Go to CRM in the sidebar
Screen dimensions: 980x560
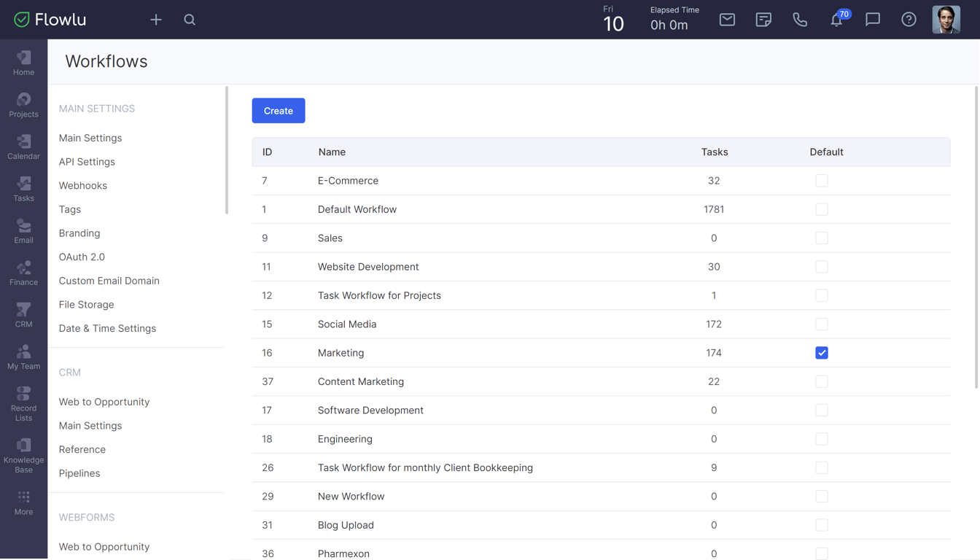[x=23, y=315]
